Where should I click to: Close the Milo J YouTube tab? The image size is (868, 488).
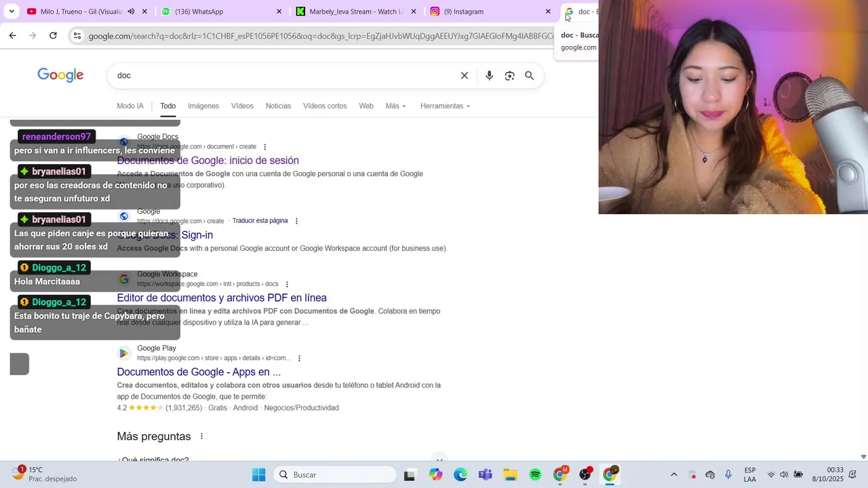[x=144, y=12]
